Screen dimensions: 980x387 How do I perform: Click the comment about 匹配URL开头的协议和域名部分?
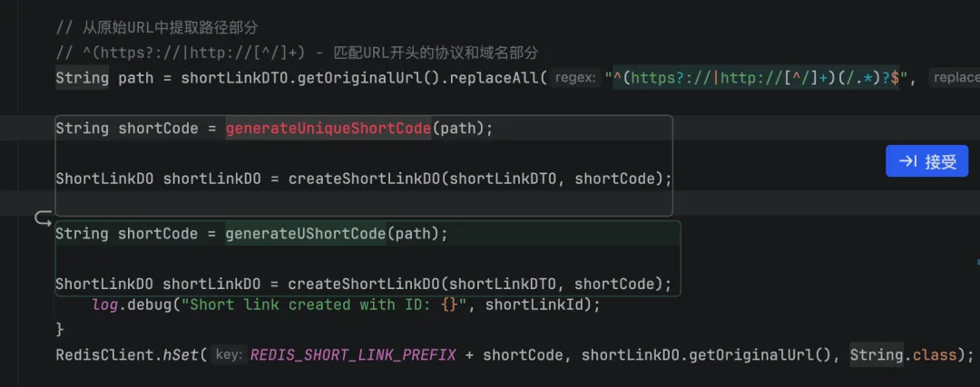pos(297,53)
